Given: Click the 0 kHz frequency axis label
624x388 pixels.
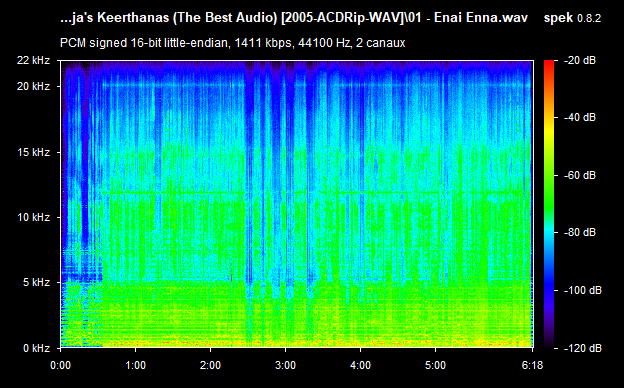Looking at the screenshot, I should tap(36, 348).
